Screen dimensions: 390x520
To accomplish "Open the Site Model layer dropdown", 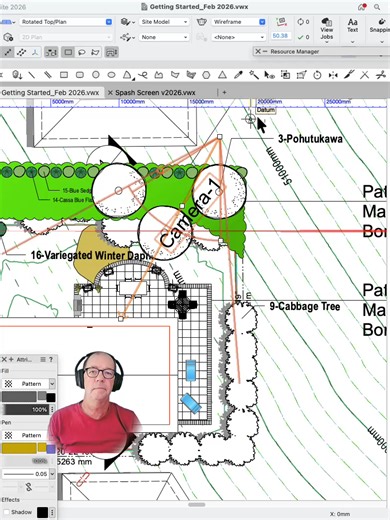I will click(x=164, y=22).
